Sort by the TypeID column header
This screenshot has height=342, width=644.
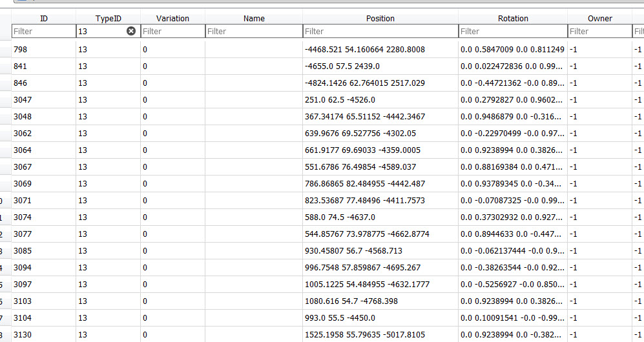click(x=108, y=19)
